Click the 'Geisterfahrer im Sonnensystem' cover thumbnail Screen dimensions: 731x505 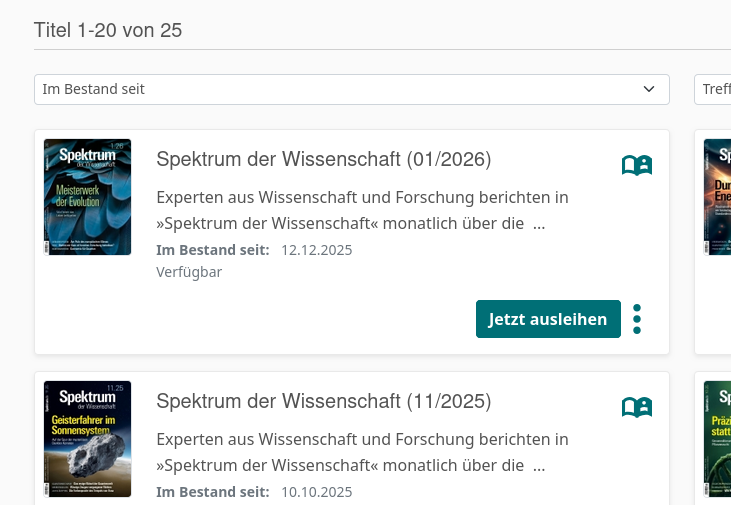(x=88, y=439)
